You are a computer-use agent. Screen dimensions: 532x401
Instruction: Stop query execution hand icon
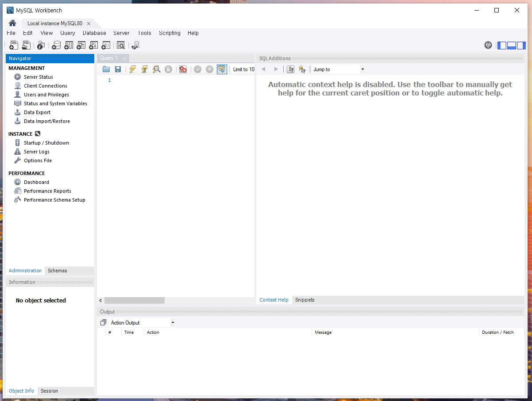[x=168, y=69]
